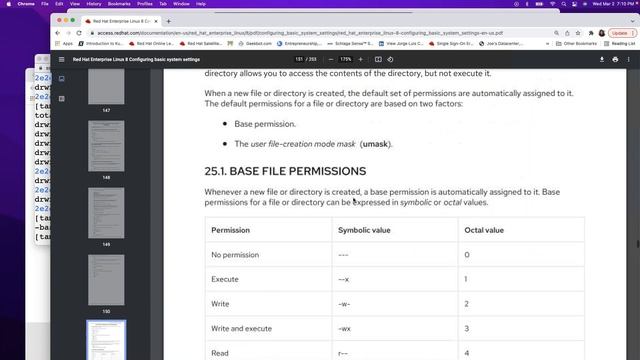The image size is (640, 360).
Task: Open the Profiles menu
Action: (x=144, y=4)
